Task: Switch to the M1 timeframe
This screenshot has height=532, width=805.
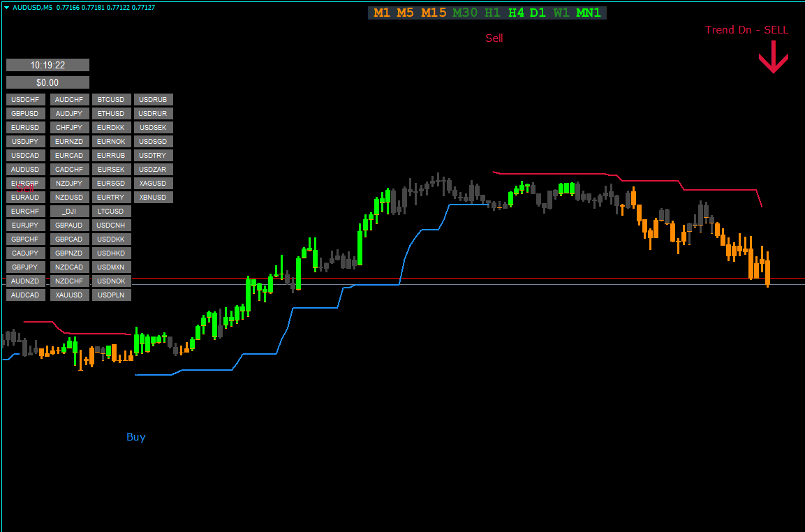Action: (x=382, y=13)
